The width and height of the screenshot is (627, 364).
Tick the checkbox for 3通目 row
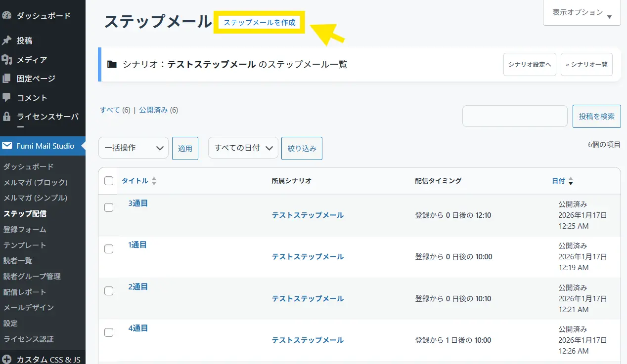109,207
